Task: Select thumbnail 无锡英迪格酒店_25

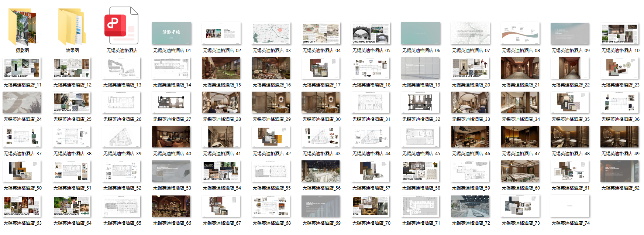Action: click(72, 102)
